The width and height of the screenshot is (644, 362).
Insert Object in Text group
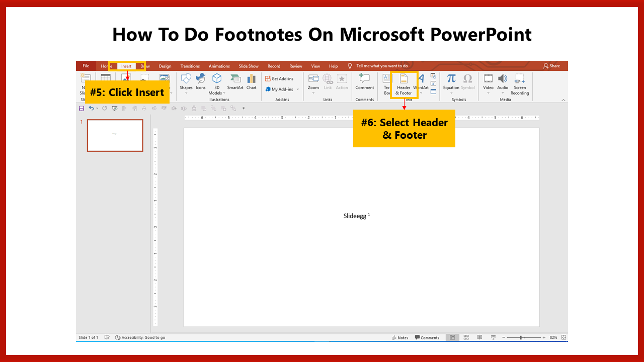pos(433,91)
